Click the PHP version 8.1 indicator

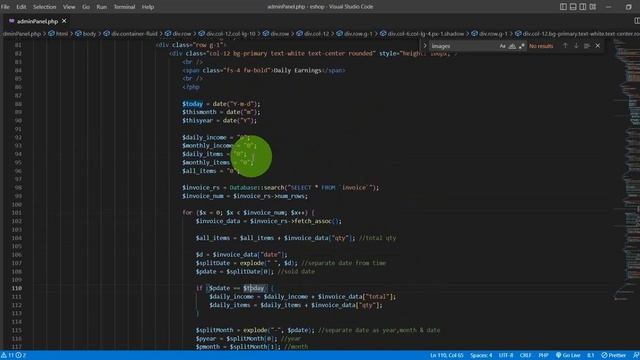(x=590, y=356)
